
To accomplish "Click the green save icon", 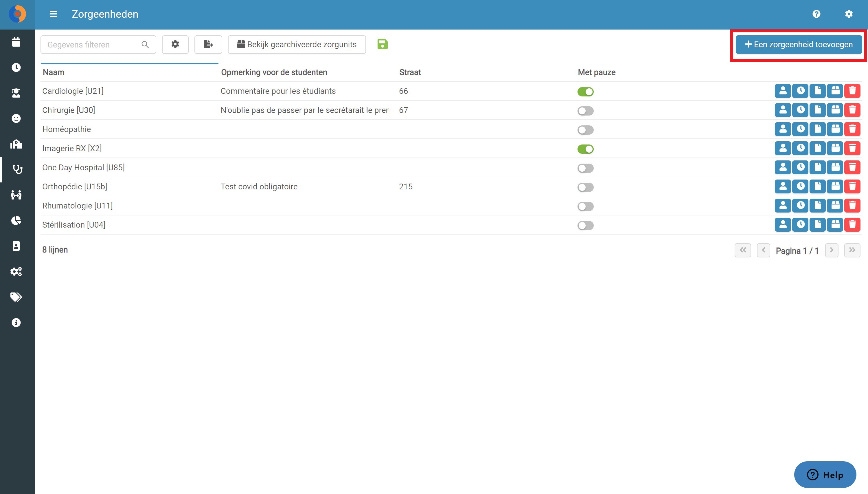I will click(x=382, y=44).
